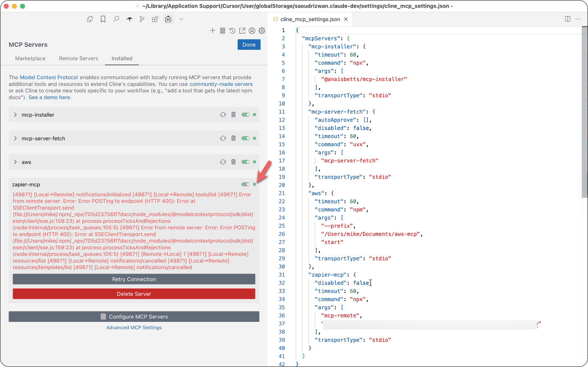Image resolution: width=588 pixels, height=367 pixels.
Task: Click the "zapier-mcp" key in JSON
Action: tap(327, 275)
